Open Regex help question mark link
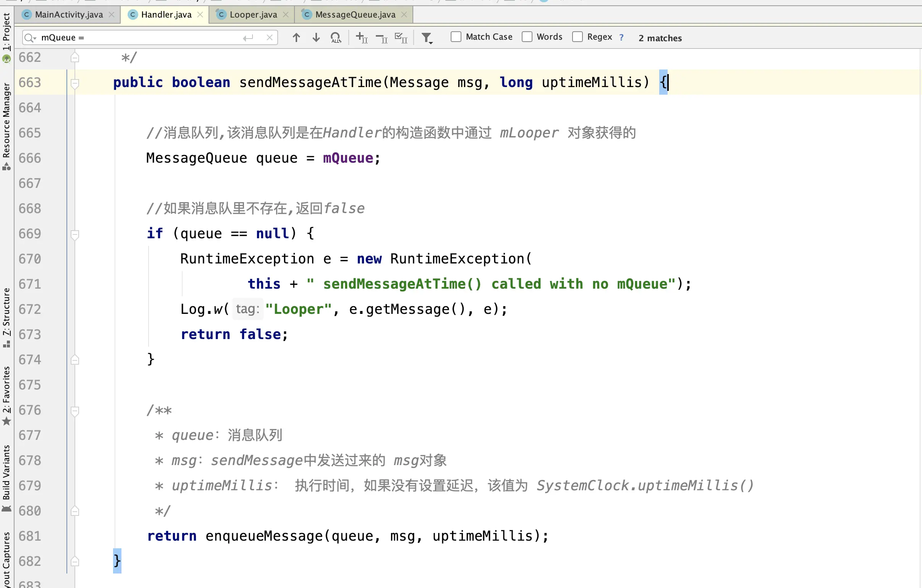The width and height of the screenshot is (922, 588). tap(621, 37)
